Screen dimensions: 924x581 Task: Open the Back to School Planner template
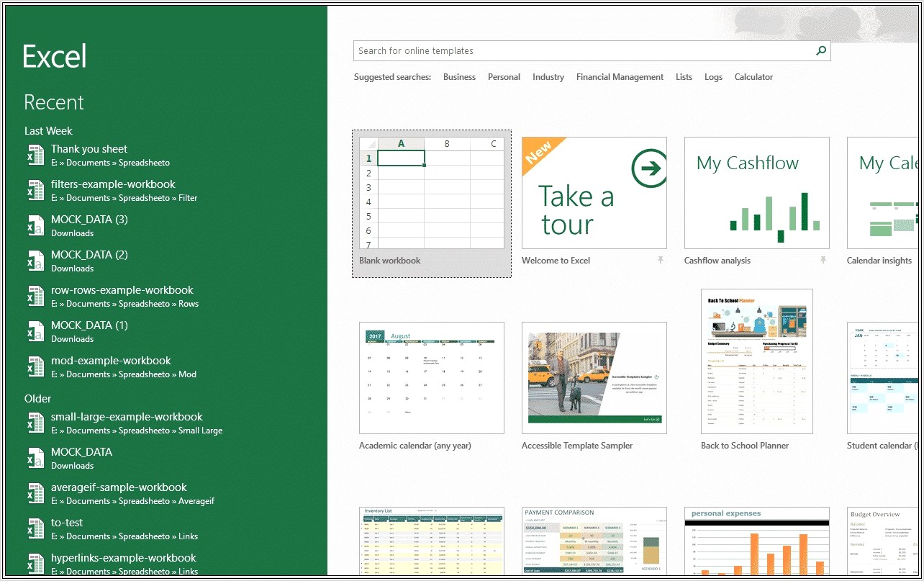757,361
